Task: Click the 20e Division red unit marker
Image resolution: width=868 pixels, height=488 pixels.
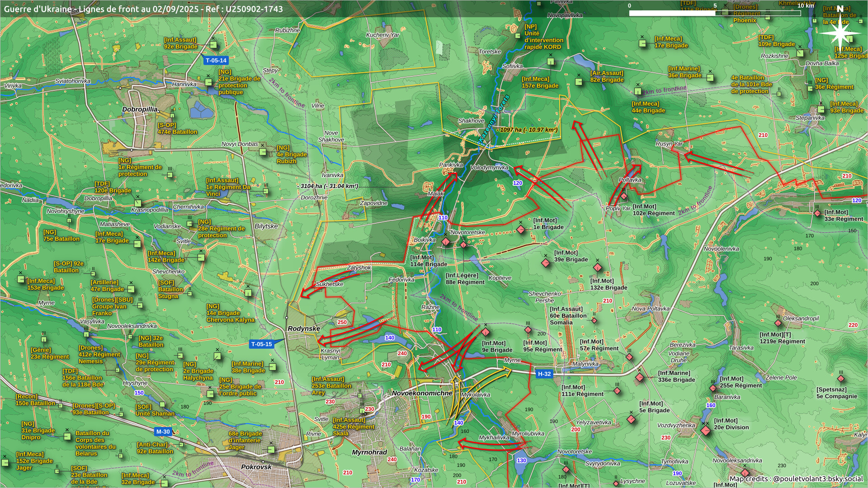Action: coord(705,430)
